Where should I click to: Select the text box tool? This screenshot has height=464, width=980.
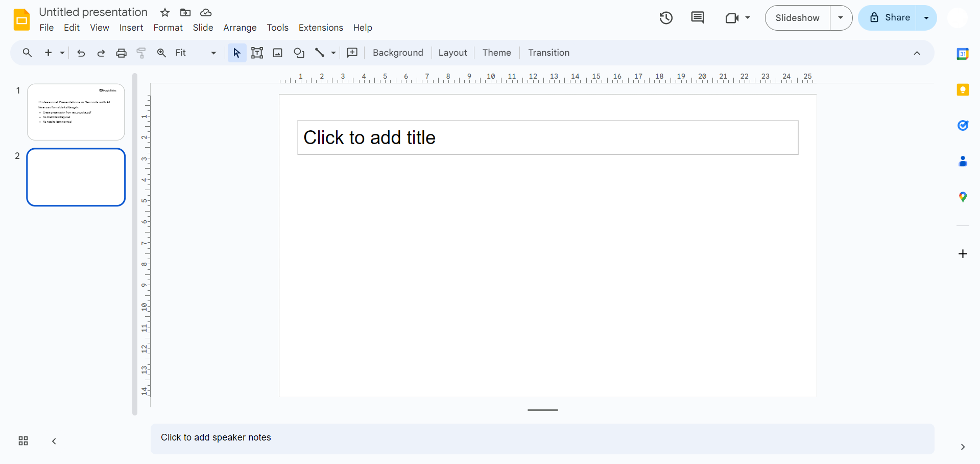(257, 53)
